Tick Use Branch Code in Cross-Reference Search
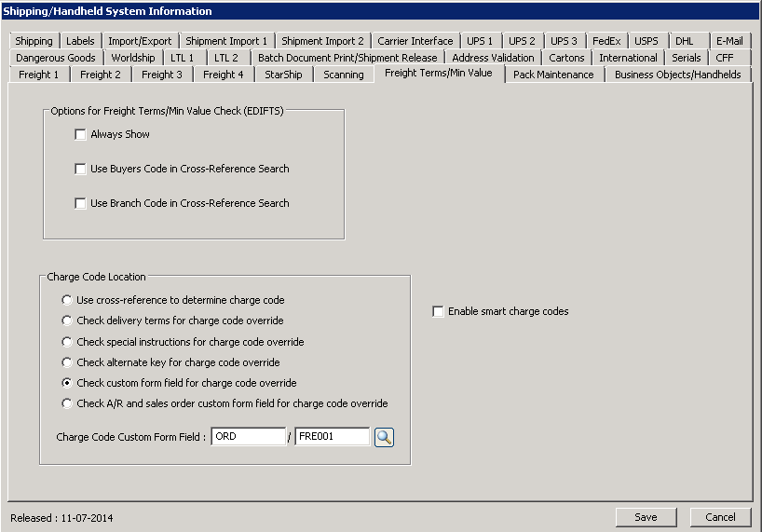The height and width of the screenshot is (532, 762). [x=81, y=204]
